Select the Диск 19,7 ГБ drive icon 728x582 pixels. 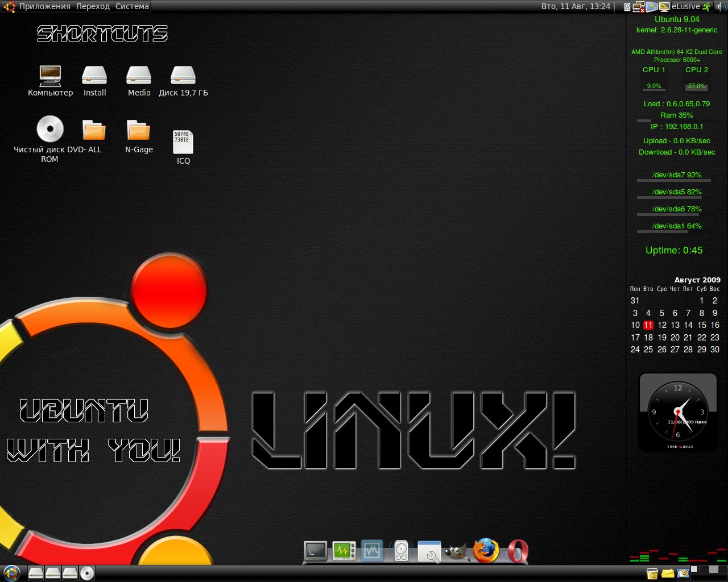[183, 81]
